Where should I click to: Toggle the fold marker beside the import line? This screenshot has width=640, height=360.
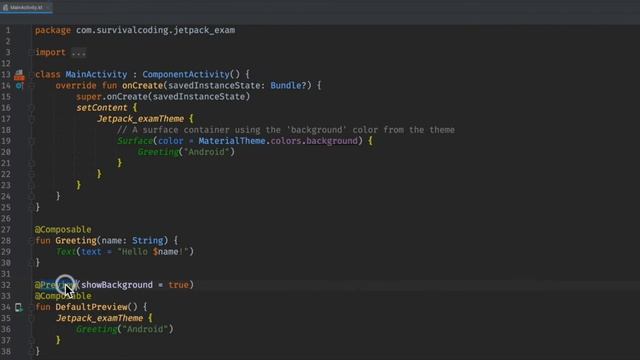[x=31, y=53]
